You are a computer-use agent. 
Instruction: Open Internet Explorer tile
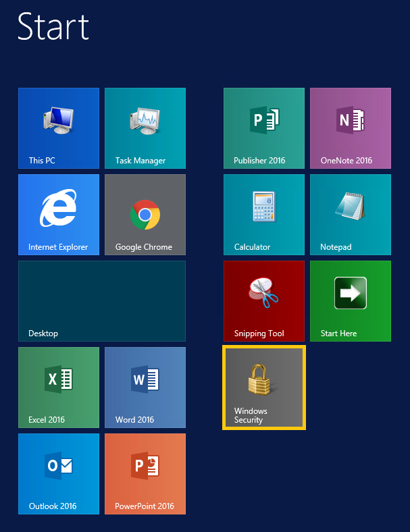tap(59, 215)
